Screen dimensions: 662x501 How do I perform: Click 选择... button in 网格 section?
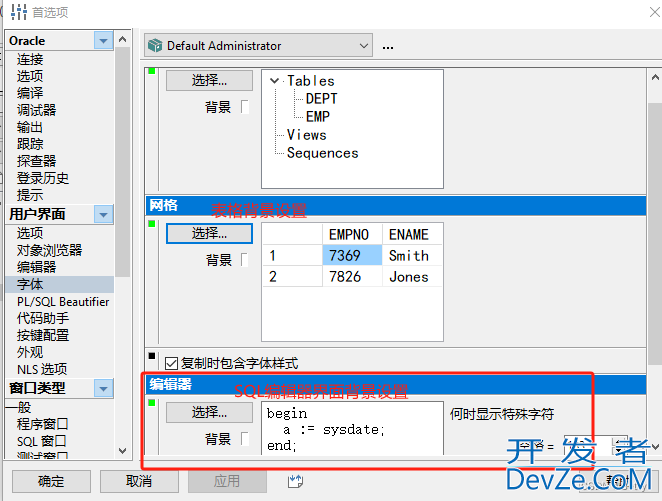pyautogui.click(x=209, y=233)
